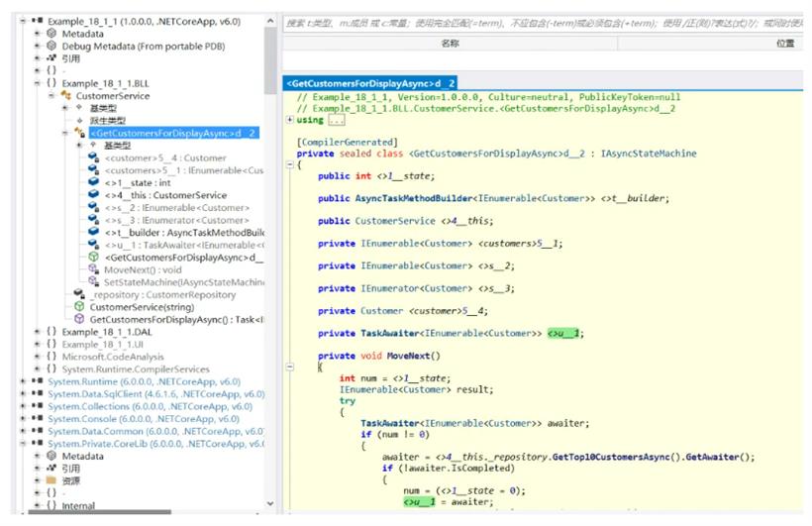Collapse the Example_18_1_1.BLL namespace node
This screenshot has height=526, width=812.
pyautogui.click(x=37, y=83)
